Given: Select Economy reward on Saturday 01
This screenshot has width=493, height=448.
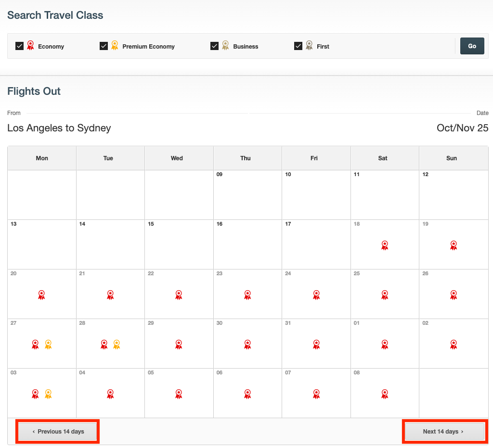Looking at the screenshot, I should click(x=385, y=345).
